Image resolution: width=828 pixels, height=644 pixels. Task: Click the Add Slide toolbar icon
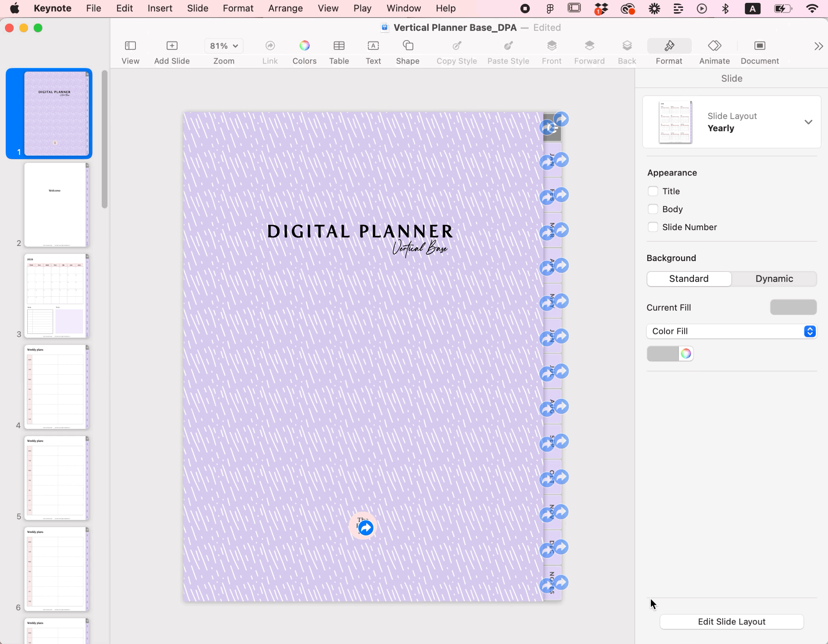[x=172, y=46]
